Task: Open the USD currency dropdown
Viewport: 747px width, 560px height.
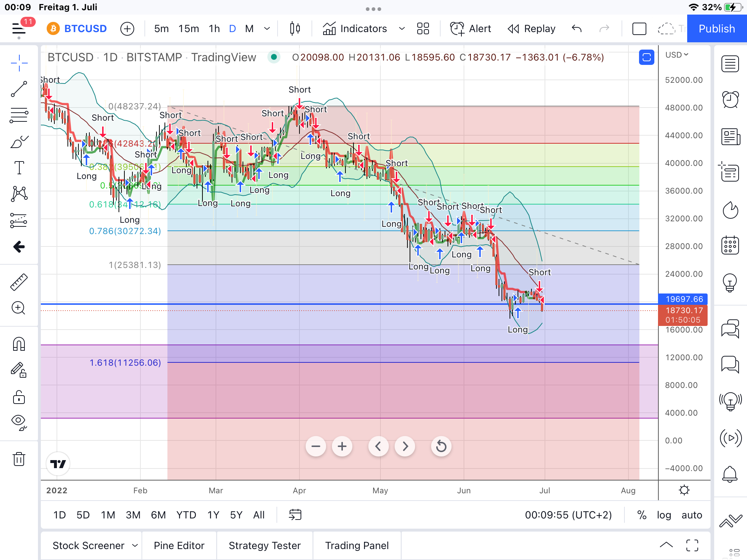Action: 676,55
